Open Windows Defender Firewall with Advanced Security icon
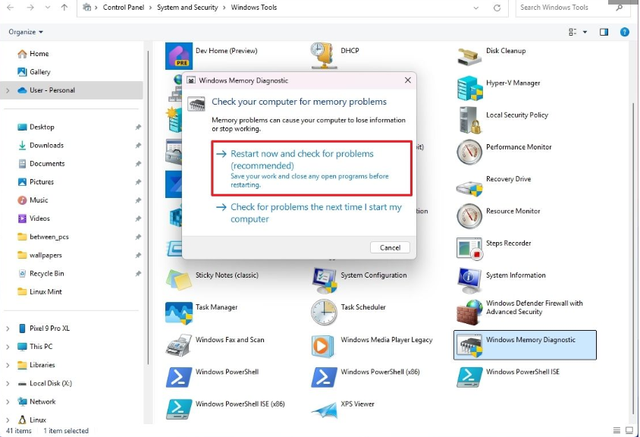This screenshot has height=437, width=640. pyautogui.click(x=469, y=312)
